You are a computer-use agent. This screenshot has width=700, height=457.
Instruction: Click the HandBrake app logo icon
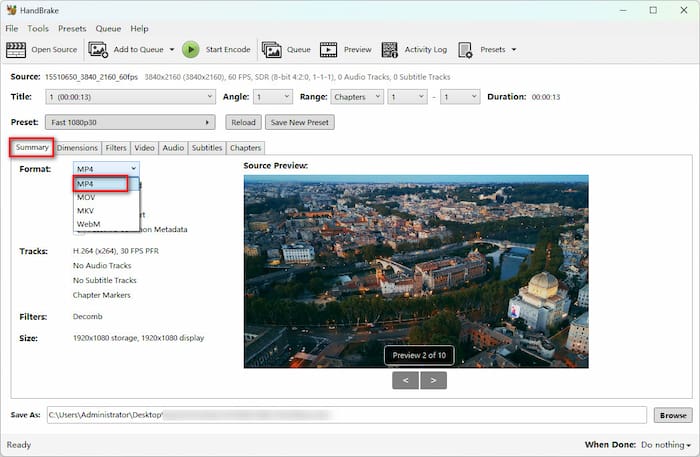point(11,10)
